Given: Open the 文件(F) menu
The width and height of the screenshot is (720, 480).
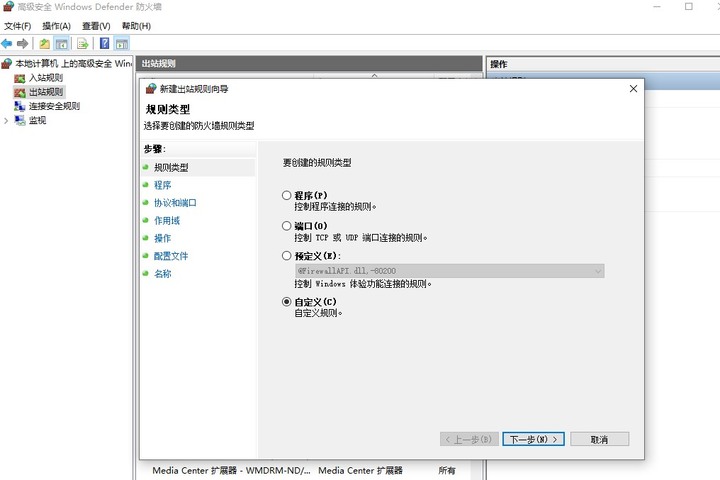Looking at the screenshot, I should coord(17,26).
